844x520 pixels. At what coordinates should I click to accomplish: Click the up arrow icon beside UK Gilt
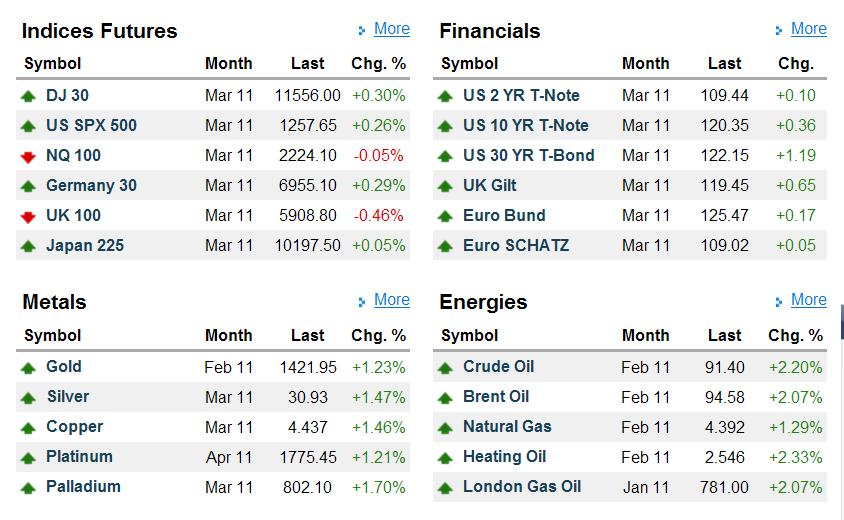(x=445, y=186)
